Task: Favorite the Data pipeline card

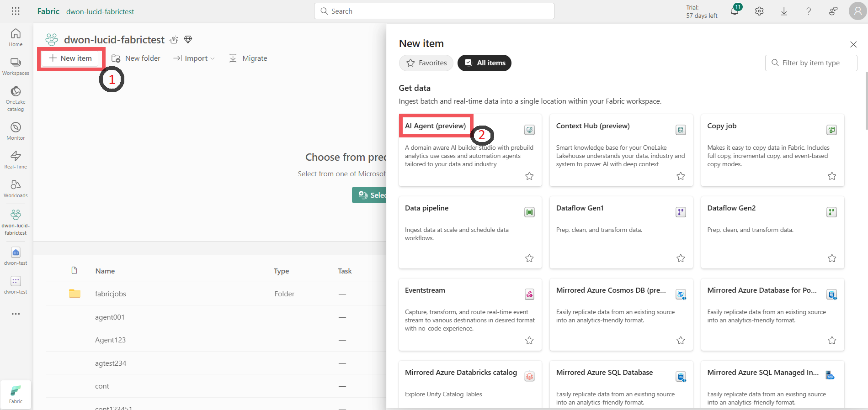Action: point(529,258)
